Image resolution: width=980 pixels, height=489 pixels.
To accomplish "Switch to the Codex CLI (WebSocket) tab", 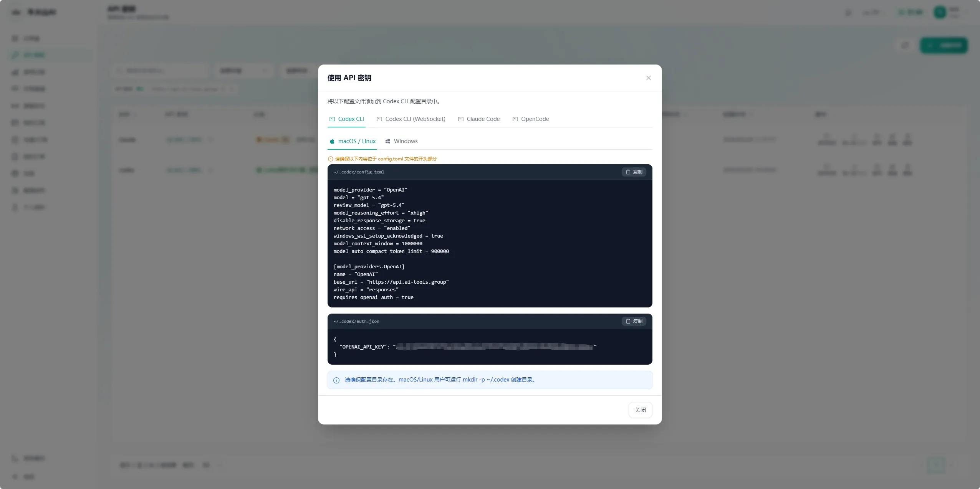I will click(x=411, y=119).
